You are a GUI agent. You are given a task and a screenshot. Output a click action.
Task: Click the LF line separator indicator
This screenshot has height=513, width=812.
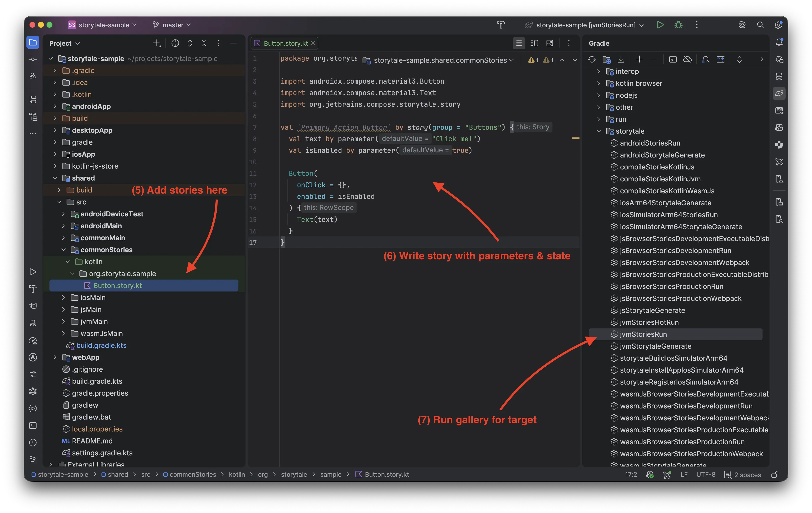click(684, 475)
